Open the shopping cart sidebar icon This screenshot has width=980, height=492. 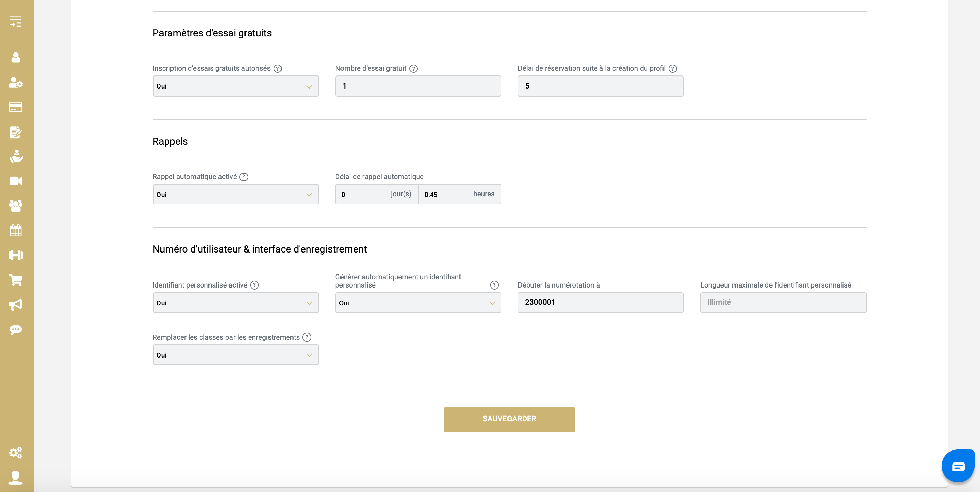[x=15, y=280]
